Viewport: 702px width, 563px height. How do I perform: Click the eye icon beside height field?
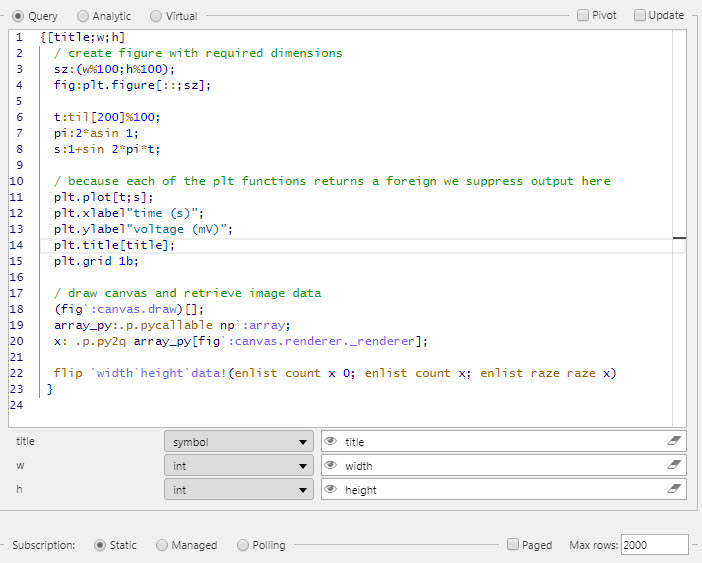pos(331,490)
